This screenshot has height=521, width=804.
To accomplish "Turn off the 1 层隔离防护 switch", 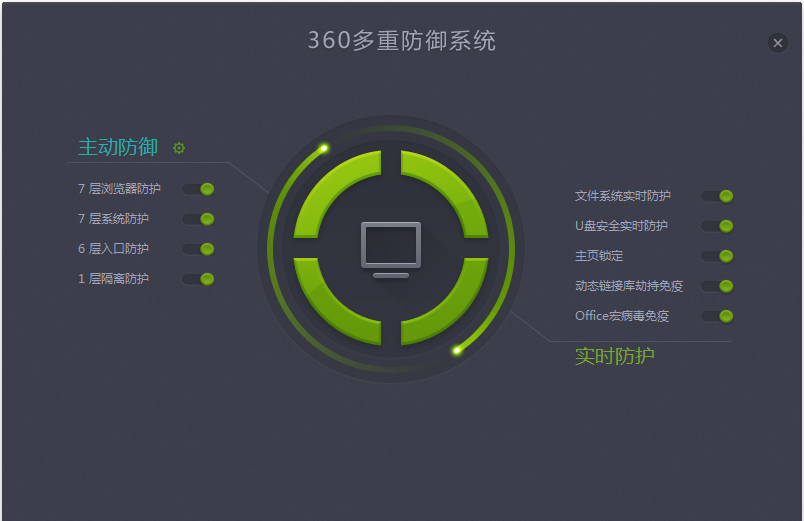I will tap(198, 279).
